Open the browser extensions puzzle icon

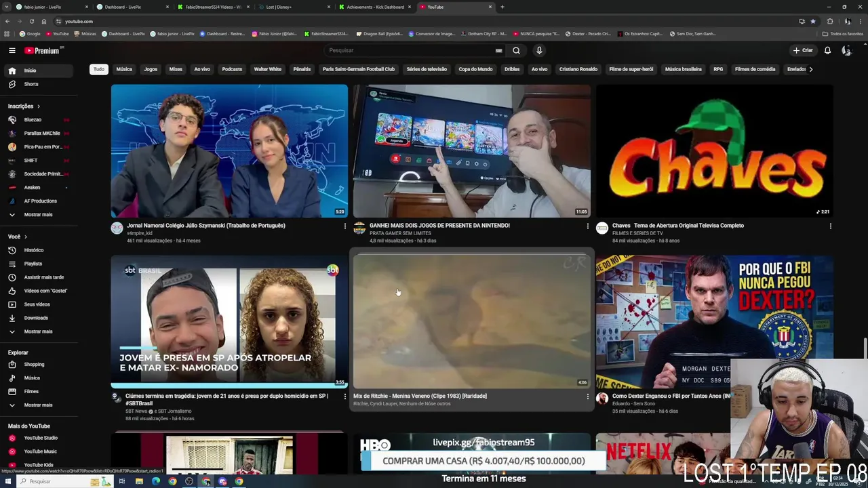click(x=829, y=21)
